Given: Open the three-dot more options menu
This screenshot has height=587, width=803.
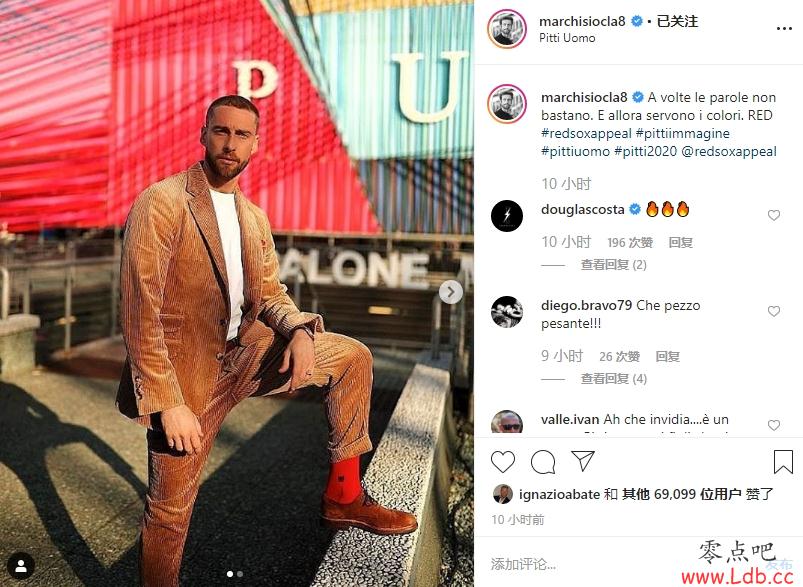Looking at the screenshot, I should tap(784, 29).
